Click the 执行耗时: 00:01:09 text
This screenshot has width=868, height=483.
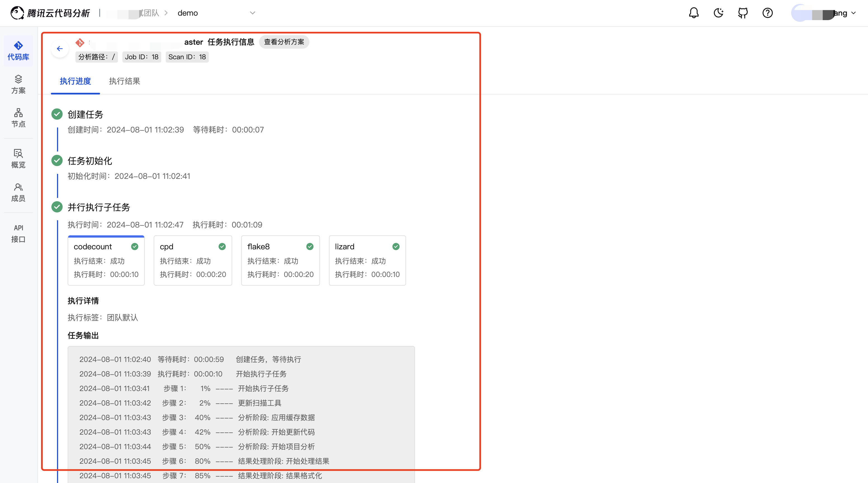click(x=227, y=224)
